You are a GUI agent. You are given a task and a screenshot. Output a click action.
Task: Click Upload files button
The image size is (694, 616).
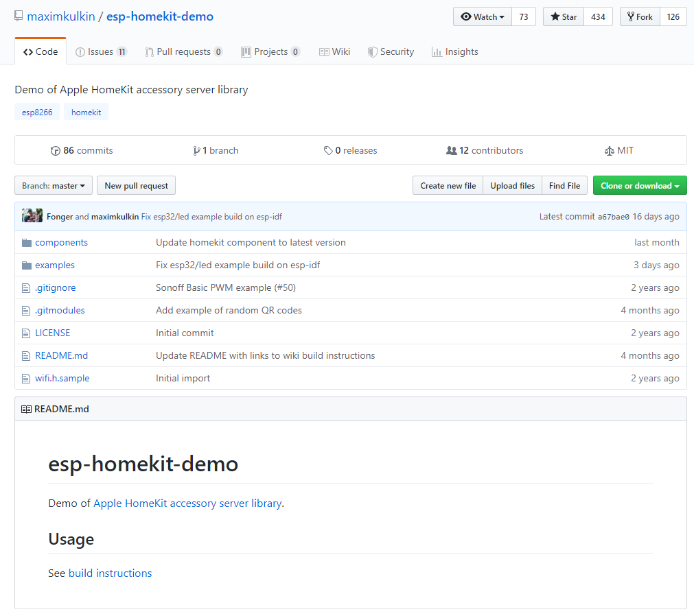click(513, 186)
